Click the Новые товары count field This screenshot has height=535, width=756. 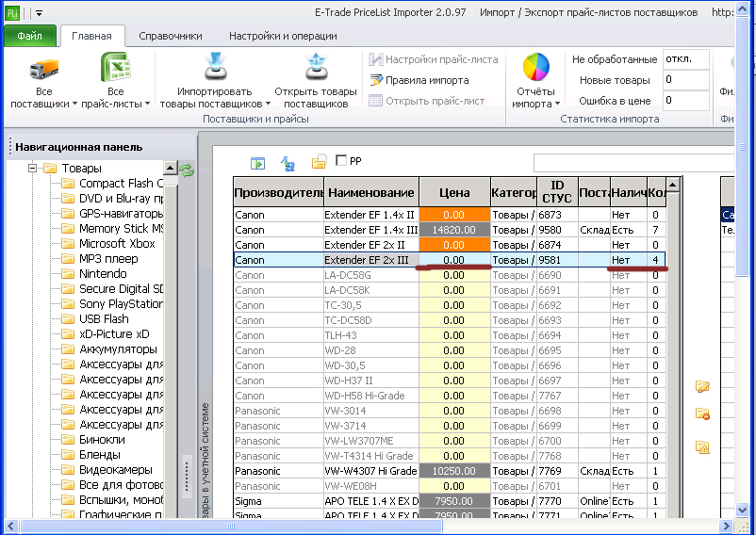click(x=685, y=80)
